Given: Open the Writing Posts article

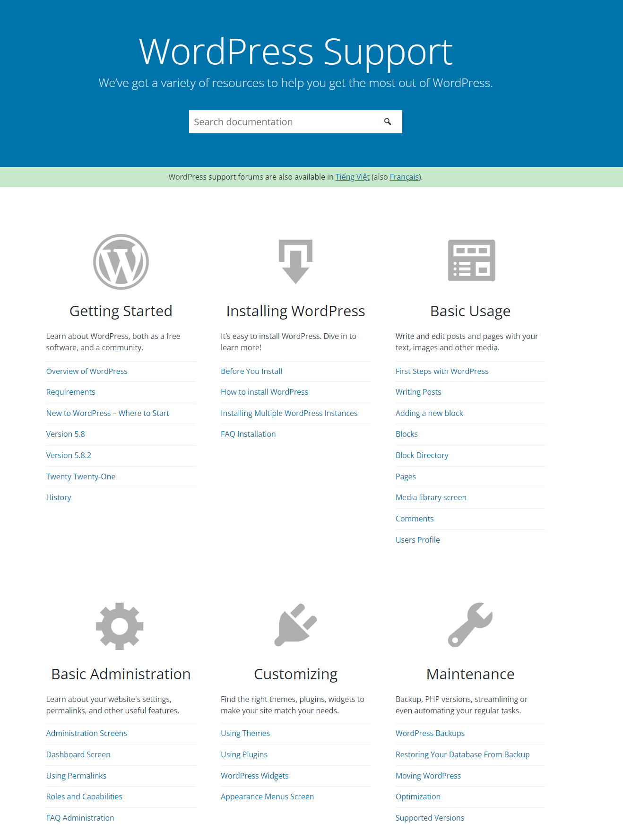Looking at the screenshot, I should pos(418,392).
